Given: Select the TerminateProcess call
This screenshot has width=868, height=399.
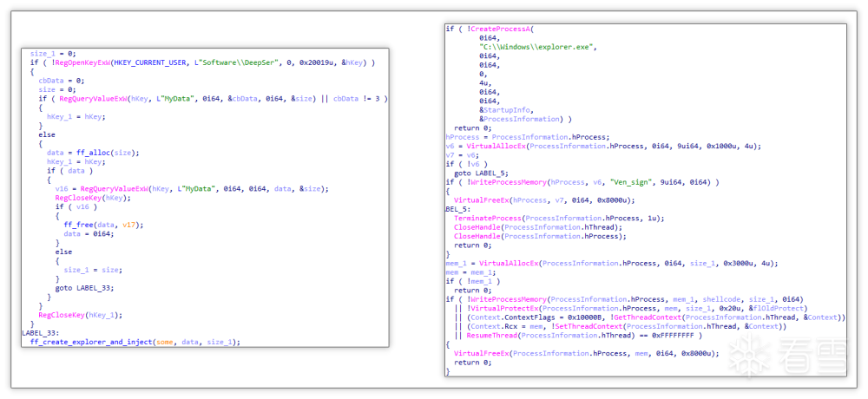Looking at the screenshot, I should (559, 218).
